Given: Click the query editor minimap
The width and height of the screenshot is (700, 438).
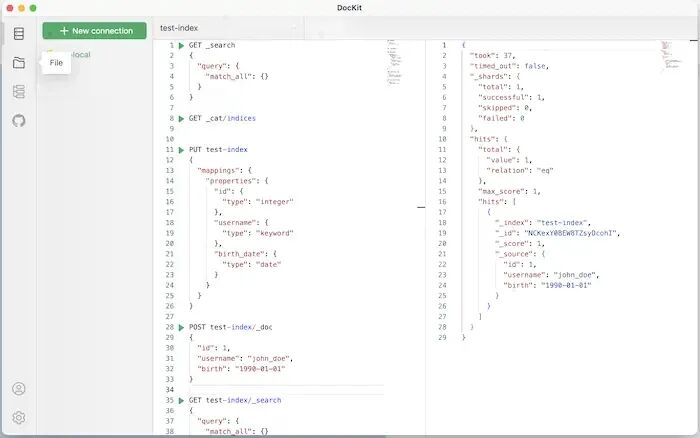Looking at the screenshot, I should pyautogui.click(x=395, y=62).
